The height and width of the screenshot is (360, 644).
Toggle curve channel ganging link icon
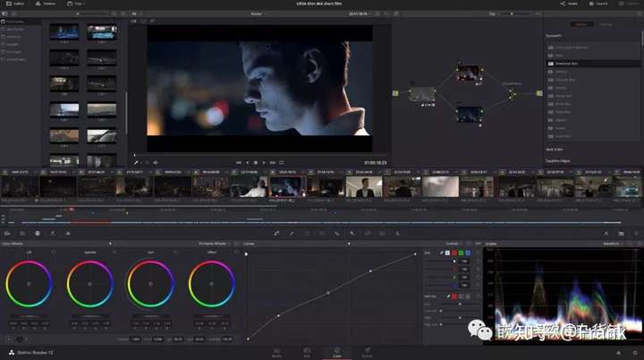[x=442, y=253]
